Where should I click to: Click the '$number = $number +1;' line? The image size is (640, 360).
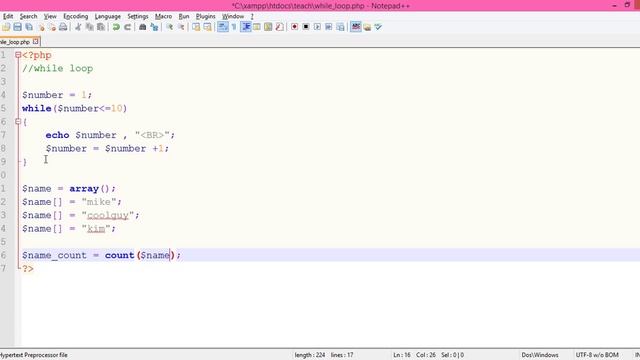tap(107, 148)
